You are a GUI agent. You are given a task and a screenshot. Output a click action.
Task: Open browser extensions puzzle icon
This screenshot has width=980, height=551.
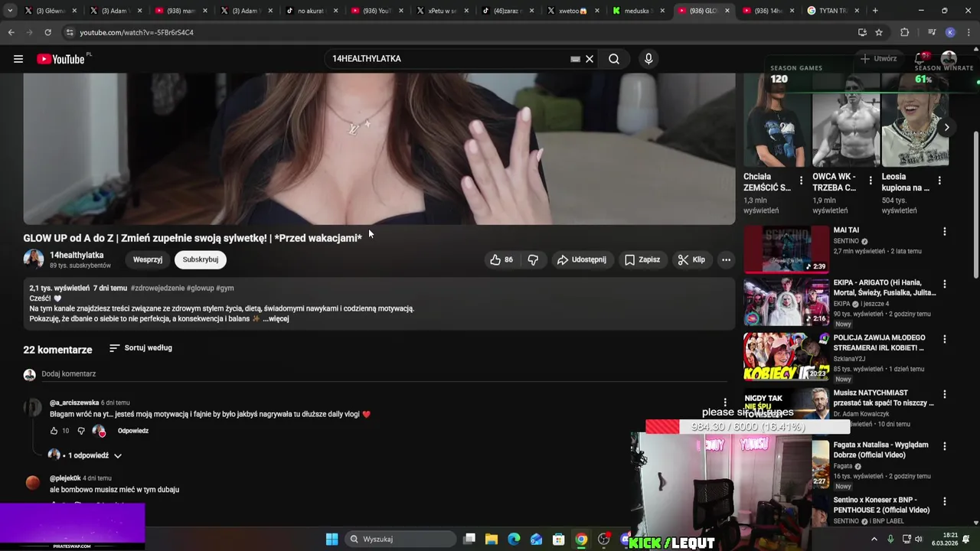click(904, 32)
